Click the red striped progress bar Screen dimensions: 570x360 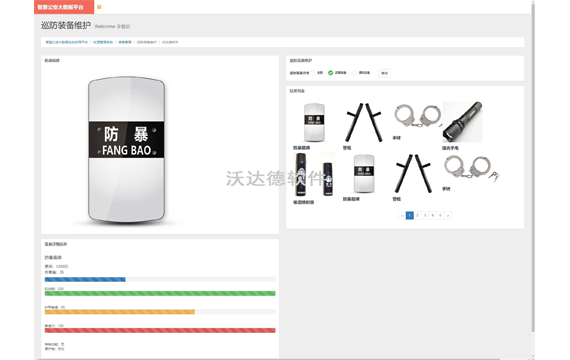(160, 330)
